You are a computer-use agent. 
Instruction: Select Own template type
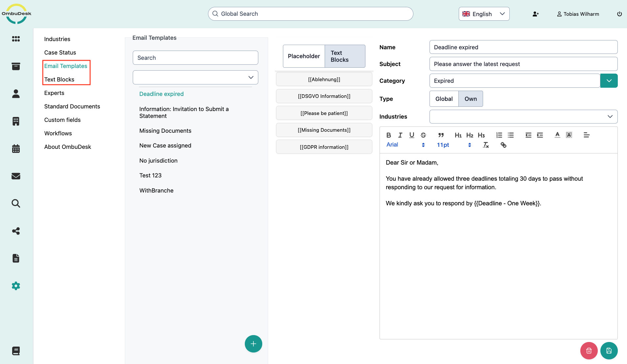[x=471, y=99]
